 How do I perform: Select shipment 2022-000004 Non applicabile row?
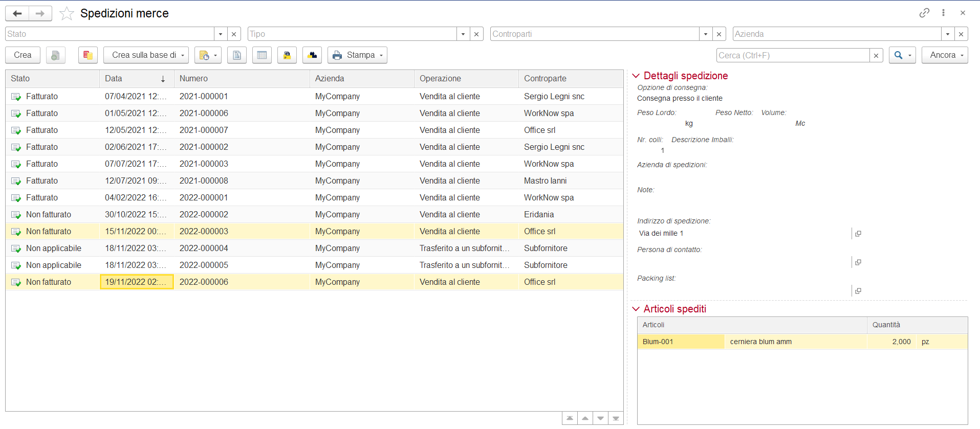(314, 248)
